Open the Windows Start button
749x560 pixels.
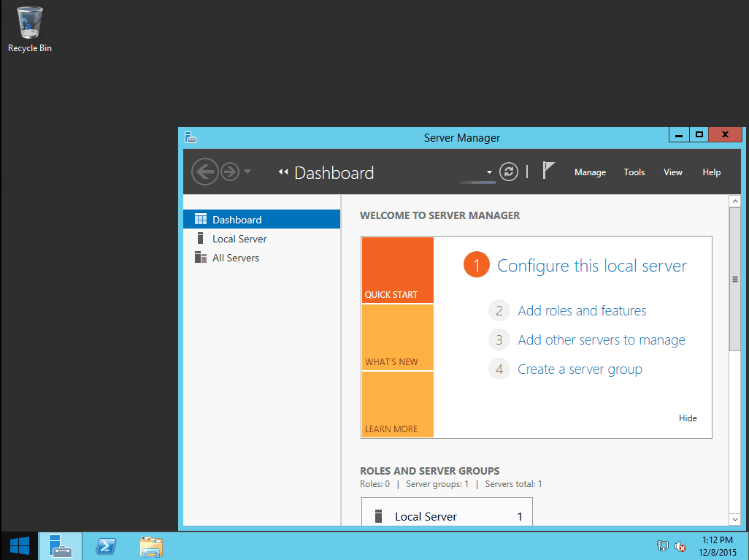coord(19,545)
